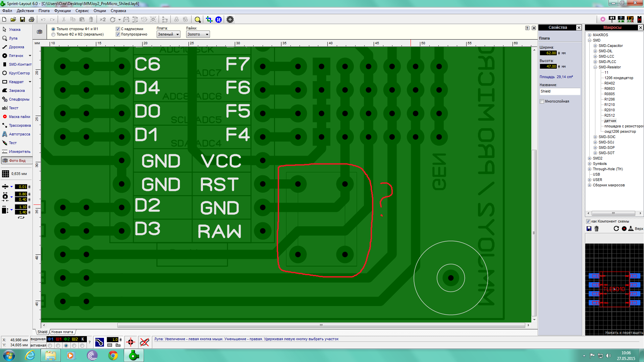Set Ш2 as active layer radio
Viewport: 644px width, 362px height.
[x=74, y=346]
